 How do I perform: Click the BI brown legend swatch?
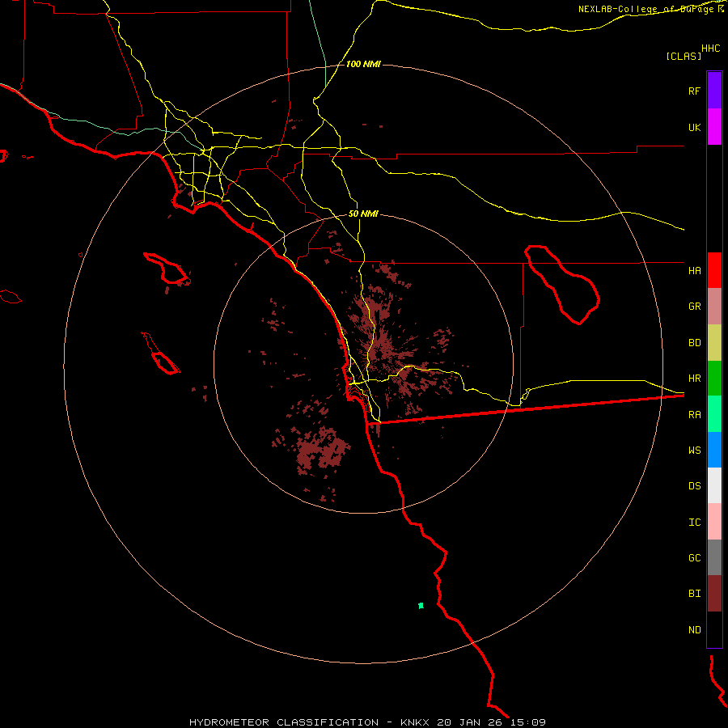click(x=714, y=594)
